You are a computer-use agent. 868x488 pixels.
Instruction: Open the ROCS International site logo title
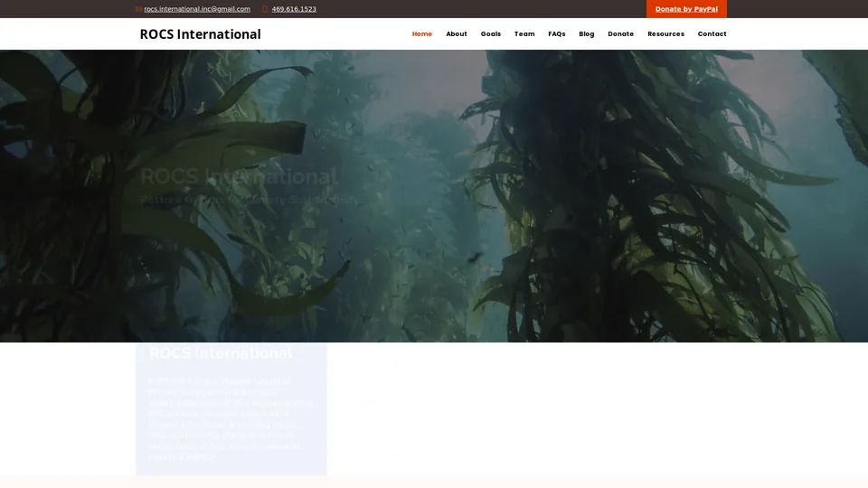(201, 33)
